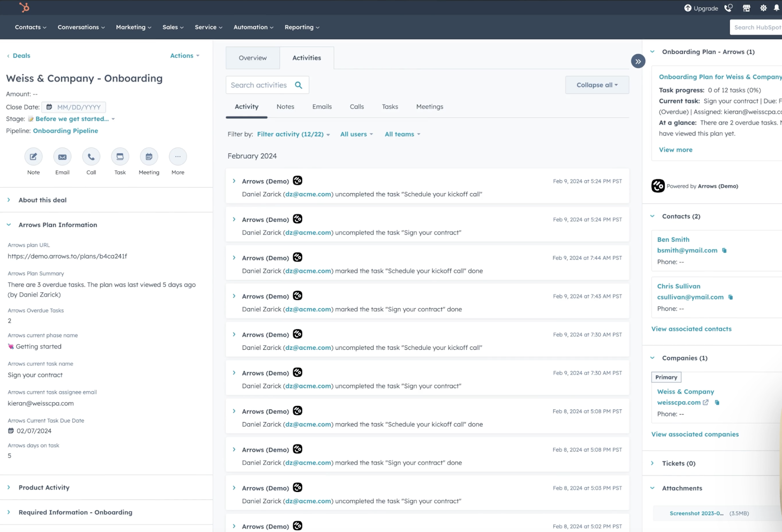The image size is (782, 532).
Task: Open the Collapse all dropdown
Action: tap(597, 85)
